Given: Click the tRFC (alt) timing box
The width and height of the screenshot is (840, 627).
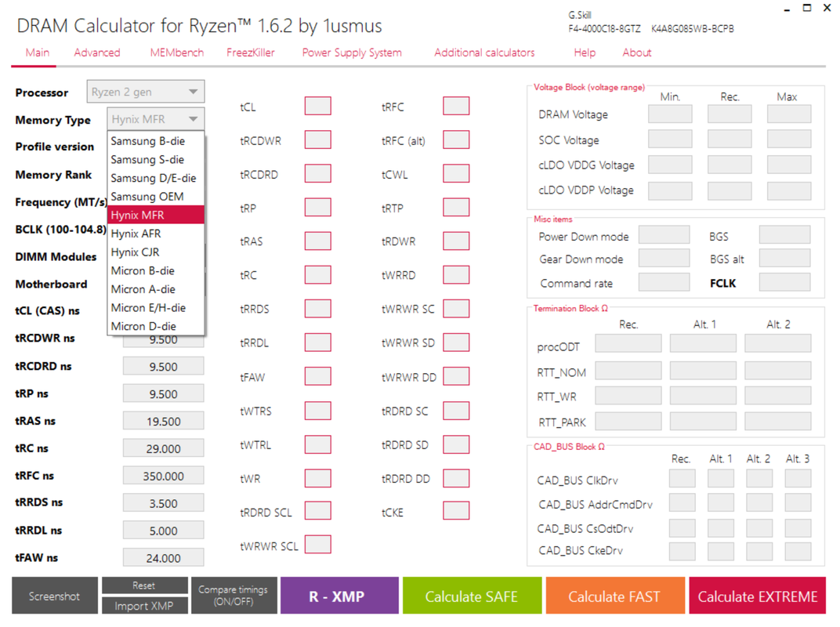Looking at the screenshot, I should point(456,140).
